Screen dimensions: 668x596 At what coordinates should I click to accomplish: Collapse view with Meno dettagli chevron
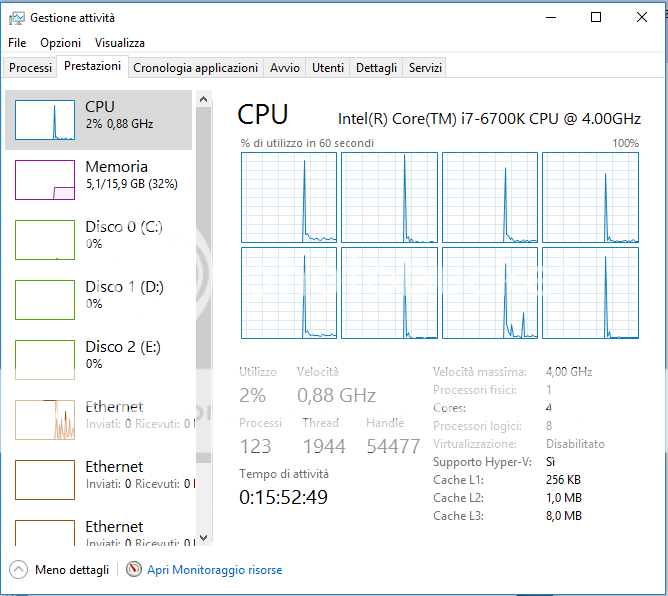click(x=19, y=570)
